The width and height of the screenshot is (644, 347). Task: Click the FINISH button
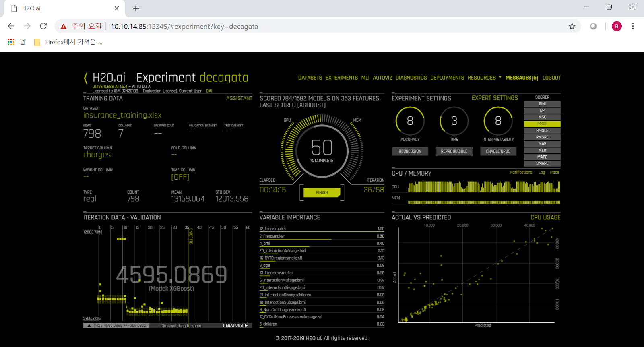[322, 192]
